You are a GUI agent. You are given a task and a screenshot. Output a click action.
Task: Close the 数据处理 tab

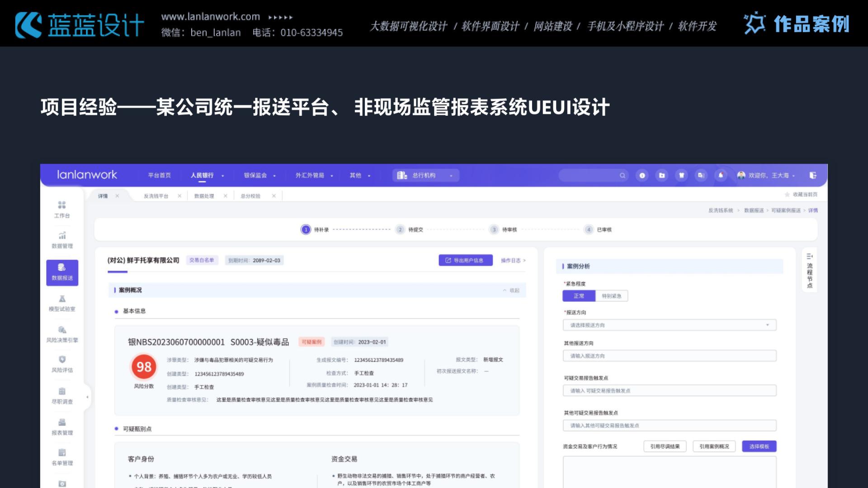[225, 196]
